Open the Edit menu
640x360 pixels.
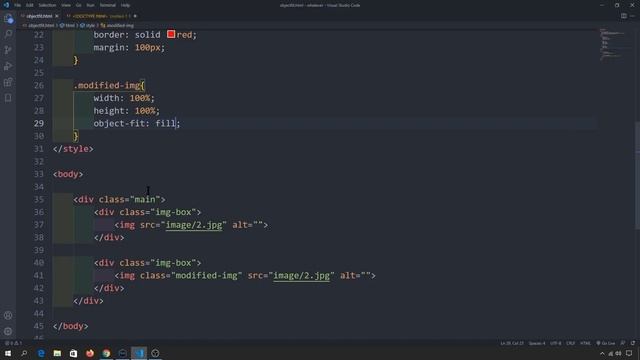coord(29,5)
